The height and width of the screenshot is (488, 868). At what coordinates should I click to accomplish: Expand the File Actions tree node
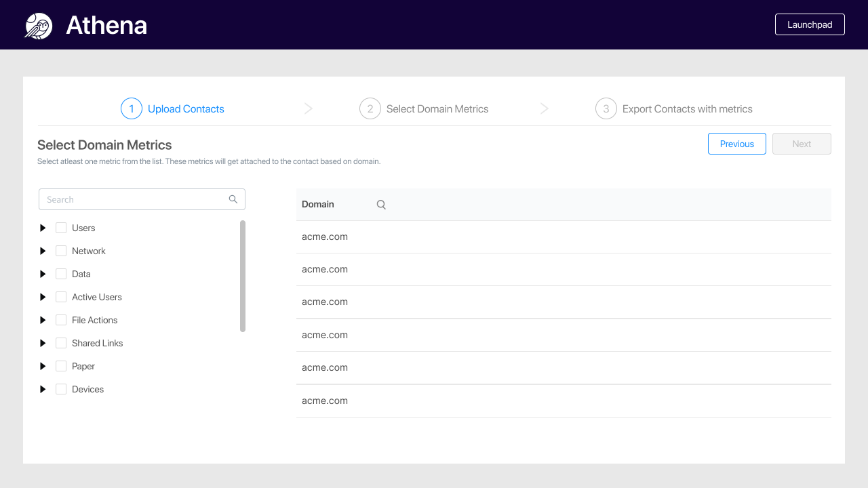point(43,320)
